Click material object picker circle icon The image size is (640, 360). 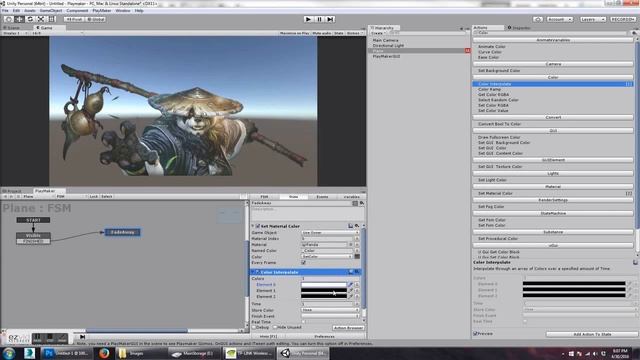(350, 244)
